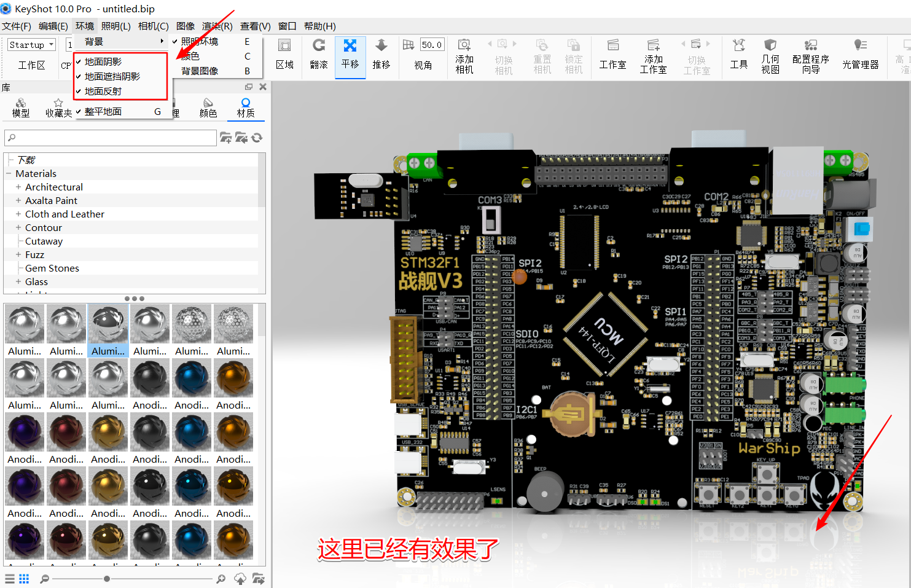Image resolution: width=911 pixels, height=588 pixels.
Task: Select 背景图像 (backplate image) option
Action: tap(216, 71)
